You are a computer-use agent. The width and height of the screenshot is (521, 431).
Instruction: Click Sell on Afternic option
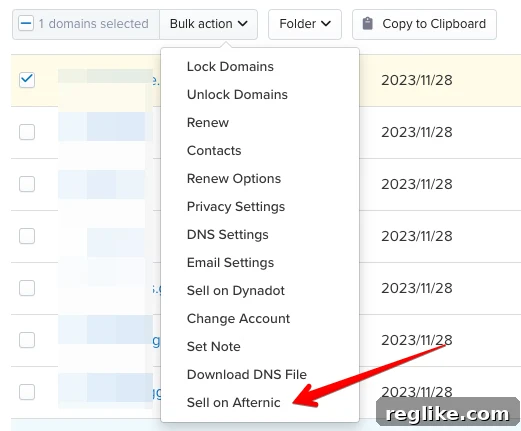[x=233, y=403]
